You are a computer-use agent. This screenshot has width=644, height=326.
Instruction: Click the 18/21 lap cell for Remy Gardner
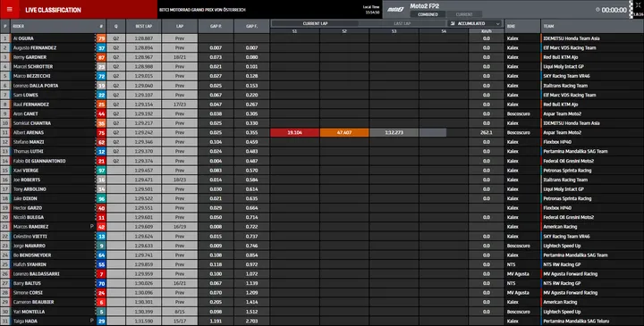[x=180, y=57]
